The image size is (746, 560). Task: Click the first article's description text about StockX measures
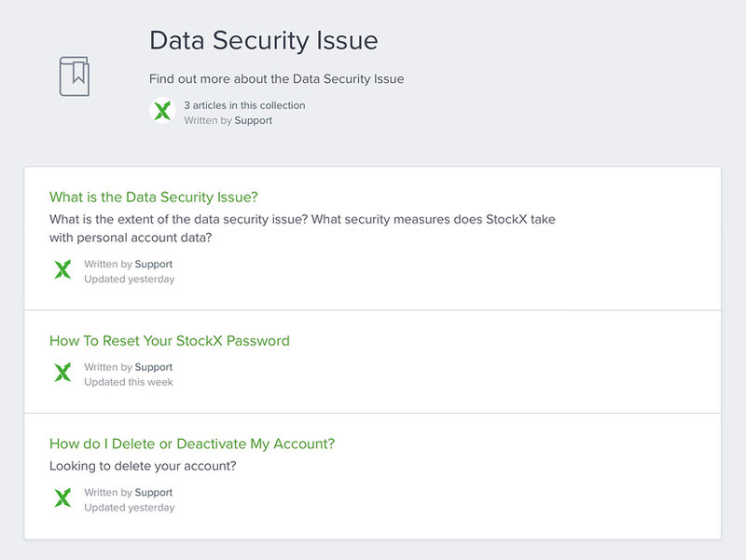302,228
